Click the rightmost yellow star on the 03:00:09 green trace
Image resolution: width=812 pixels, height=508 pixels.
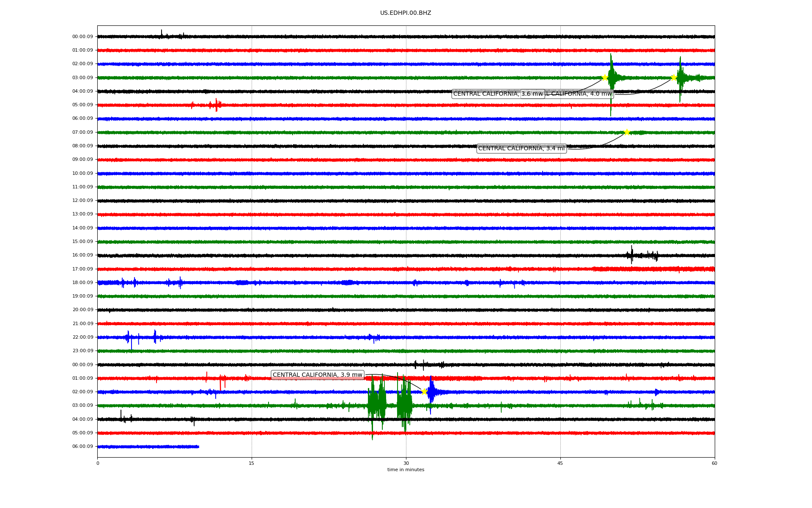click(673, 77)
